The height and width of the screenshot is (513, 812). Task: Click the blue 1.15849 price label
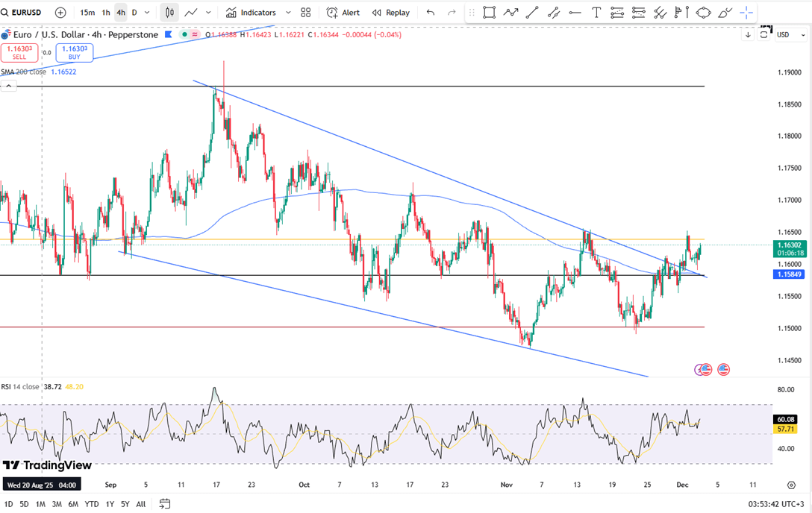click(x=789, y=274)
